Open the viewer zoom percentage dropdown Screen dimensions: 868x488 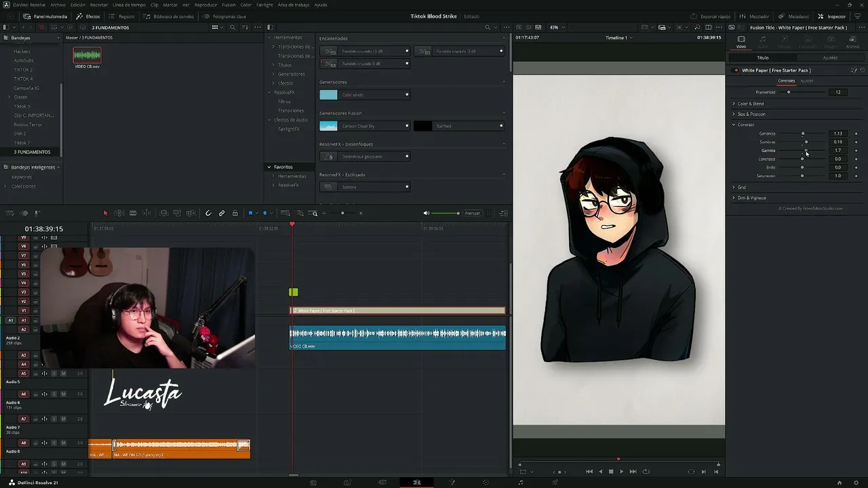coord(556,28)
